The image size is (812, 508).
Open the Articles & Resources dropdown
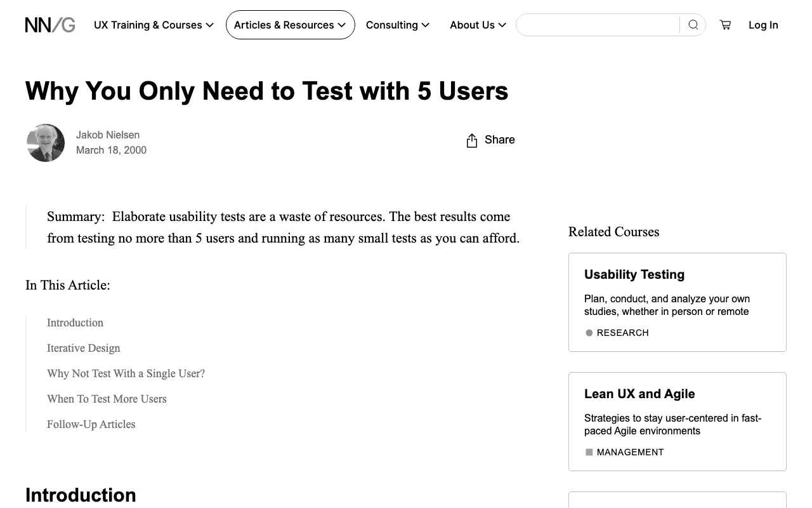coord(290,25)
